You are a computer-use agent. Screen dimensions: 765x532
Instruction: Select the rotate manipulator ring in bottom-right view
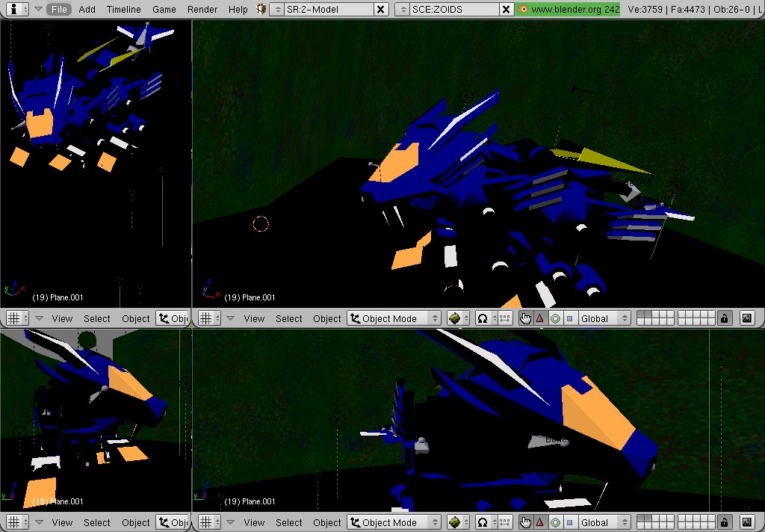[555, 522]
